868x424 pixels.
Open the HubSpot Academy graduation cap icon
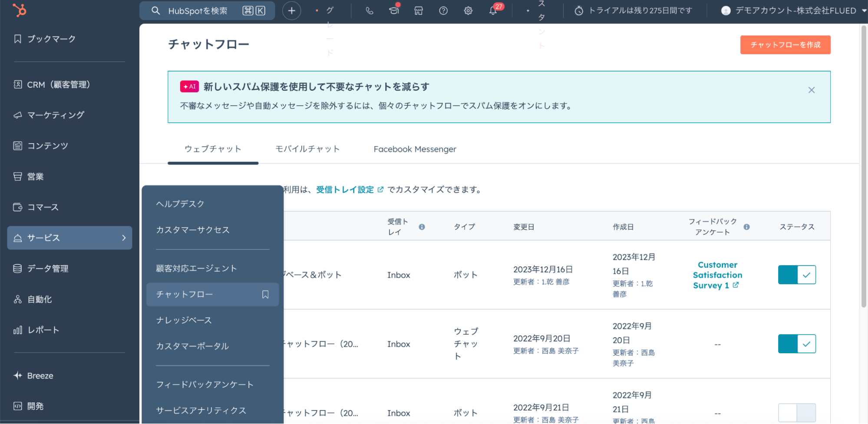coord(394,11)
